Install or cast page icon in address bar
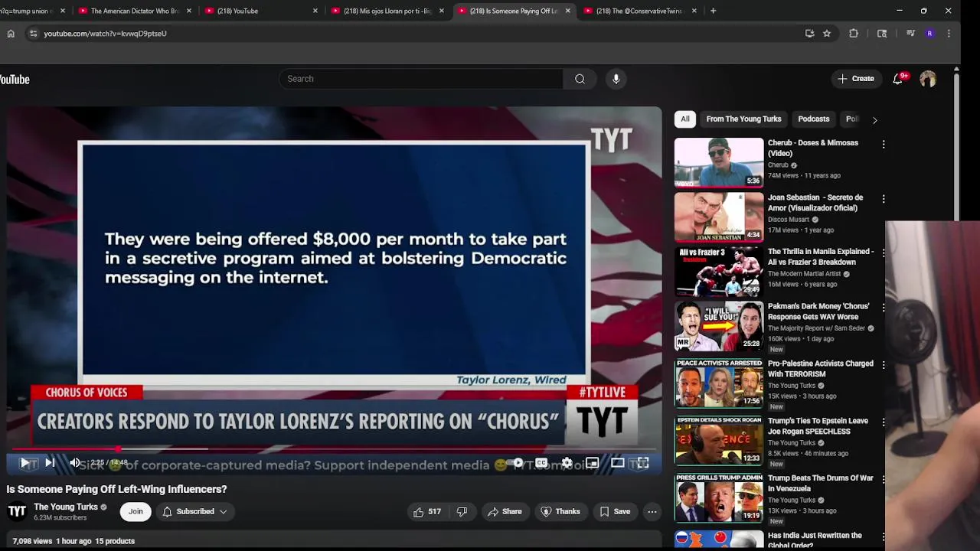The height and width of the screenshot is (551, 980). (809, 34)
